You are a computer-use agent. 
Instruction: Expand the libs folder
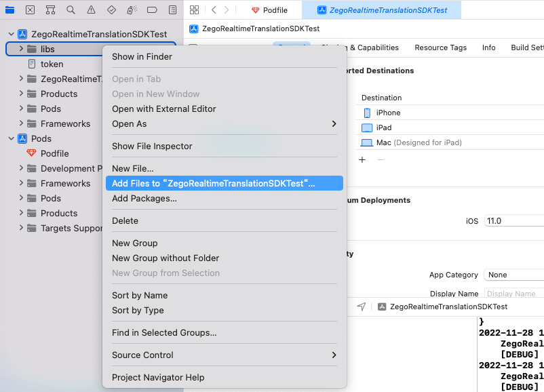click(x=21, y=49)
